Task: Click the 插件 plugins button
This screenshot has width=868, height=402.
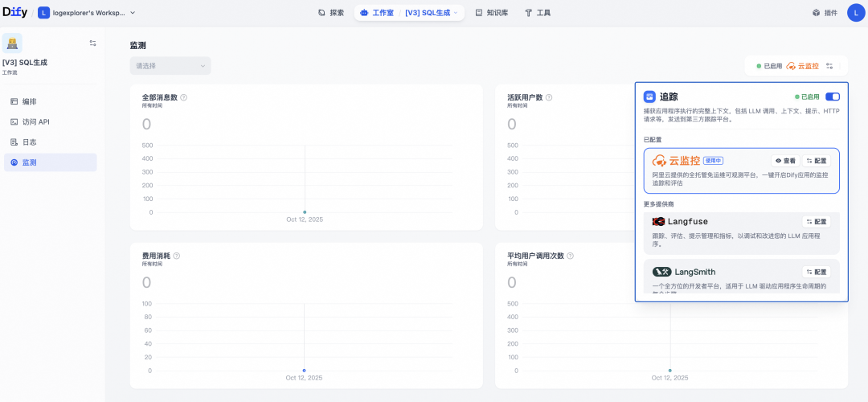Action: click(825, 13)
